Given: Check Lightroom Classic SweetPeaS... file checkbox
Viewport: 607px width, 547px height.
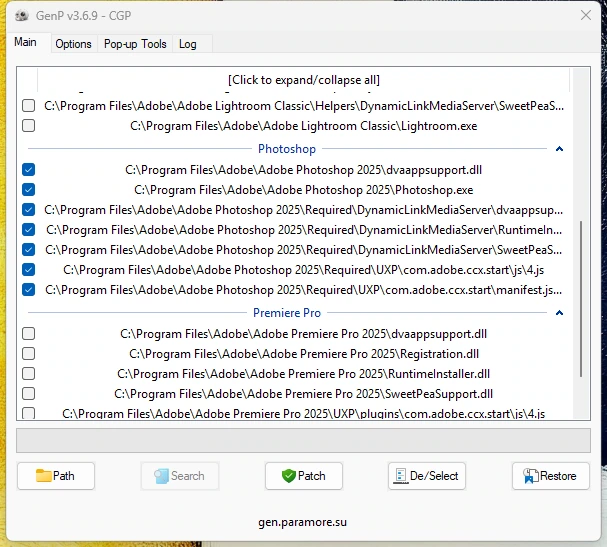Looking at the screenshot, I should click(x=28, y=105).
